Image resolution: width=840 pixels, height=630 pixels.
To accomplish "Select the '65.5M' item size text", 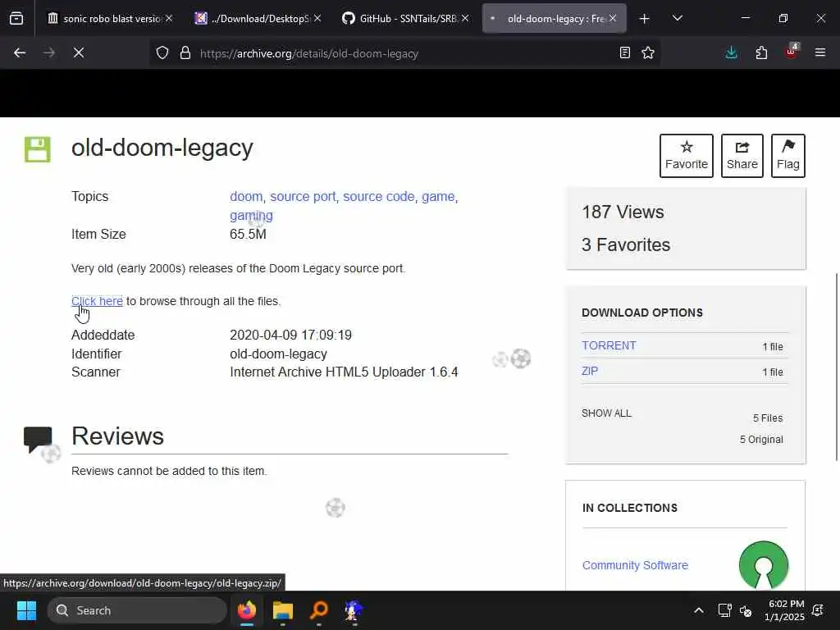I will tap(248, 234).
